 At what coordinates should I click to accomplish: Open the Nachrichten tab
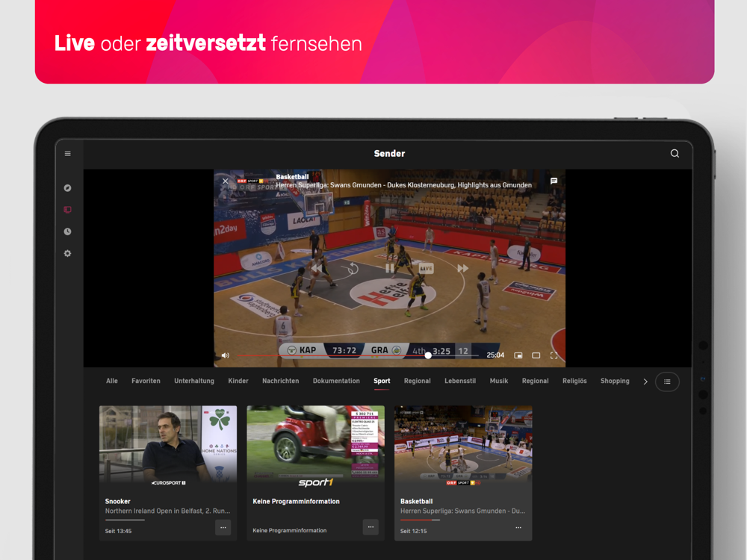[x=281, y=381]
